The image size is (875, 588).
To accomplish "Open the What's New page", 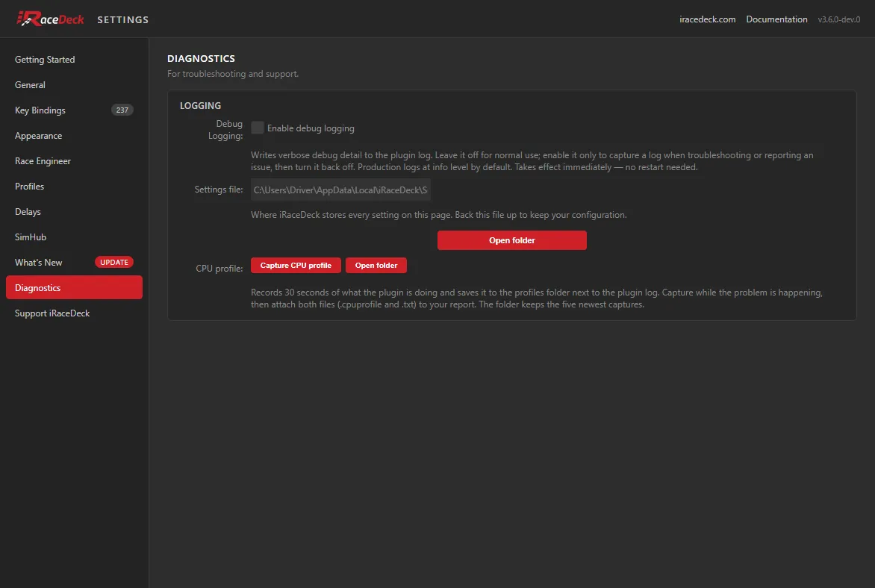I will click(x=74, y=262).
